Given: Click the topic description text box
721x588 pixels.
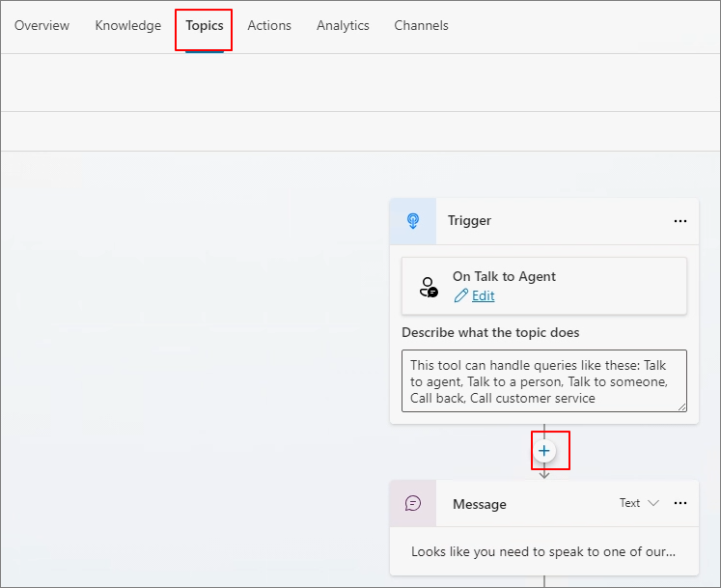Looking at the screenshot, I should tap(544, 381).
